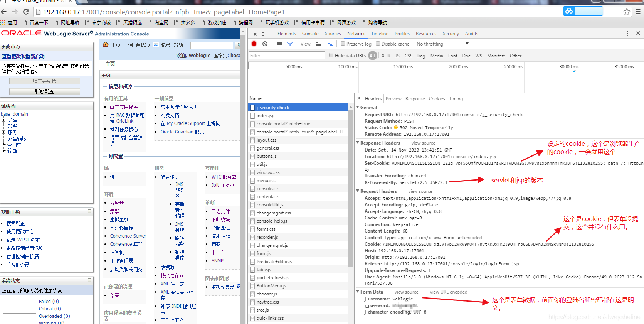Viewport: 644px width, 324px height.
Task: Click the 日志文件 link under 诊断
Action: pos(220,211)
